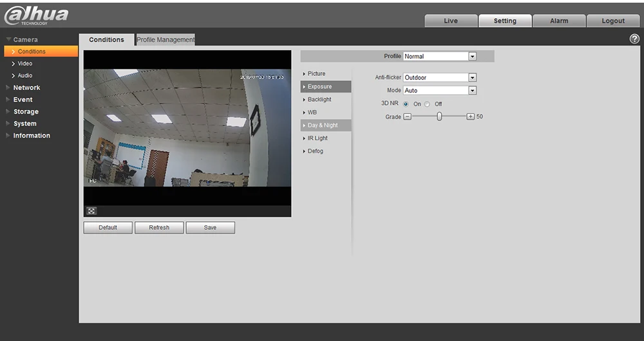Click the Refresh button
Viewport: 644px width, 341px height.
pos(159,227)
